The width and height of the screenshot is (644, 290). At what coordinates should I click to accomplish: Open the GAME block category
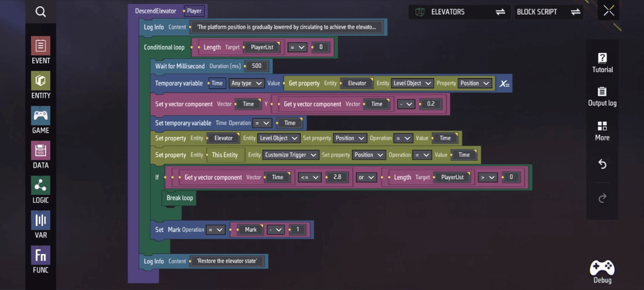point(41,120)
